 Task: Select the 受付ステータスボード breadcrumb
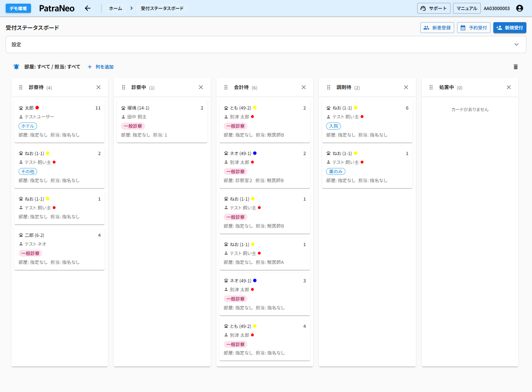pyautogui.click(x=162, y=8)
